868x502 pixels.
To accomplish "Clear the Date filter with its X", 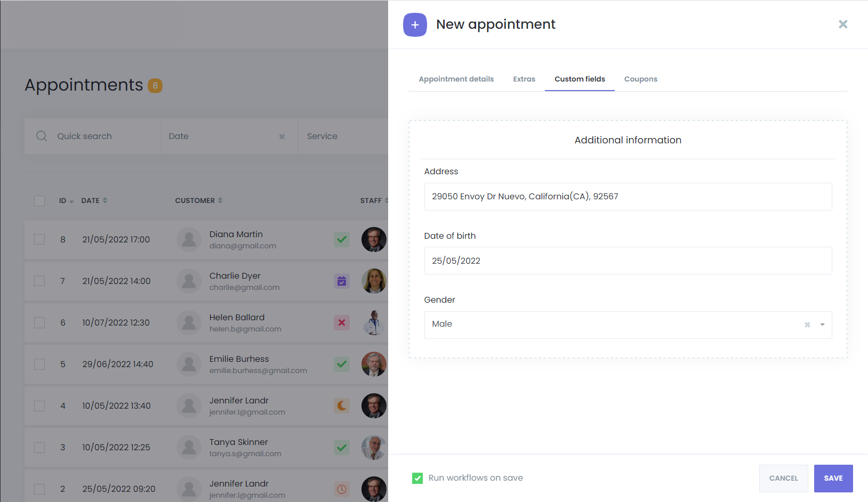I will [x=282, y=136].
